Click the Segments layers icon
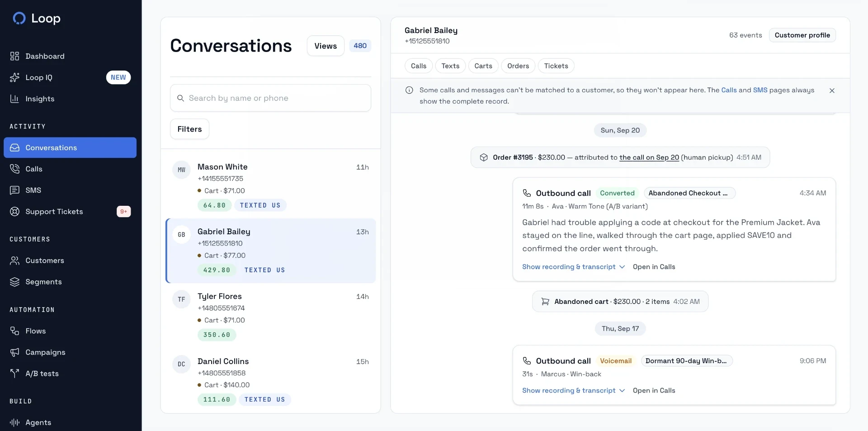 pos(14,282)
